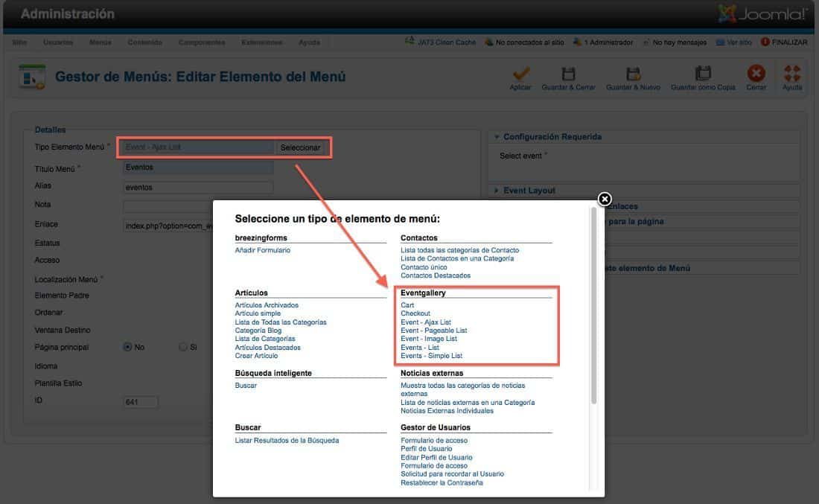The height and width of the screenshot is (504, 819).
Task: Choose Event - Image List link
Action: (x=429, y=339)
